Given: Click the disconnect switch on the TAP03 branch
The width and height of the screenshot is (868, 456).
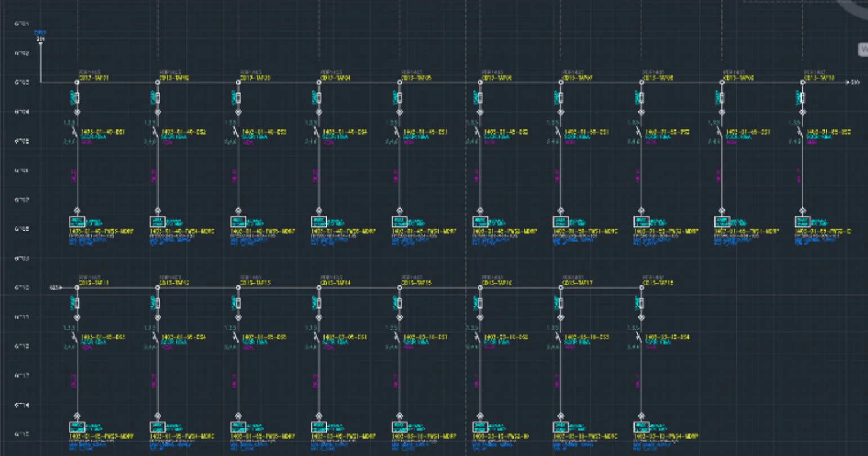Looking at the screenshot, I should (x=237, y=132).
